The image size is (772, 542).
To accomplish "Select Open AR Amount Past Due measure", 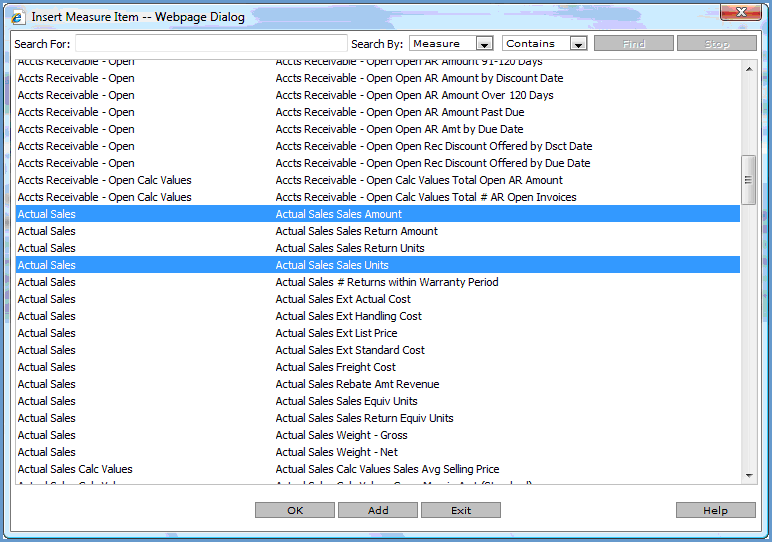I will pyautogui.click(x=399, y=112).
